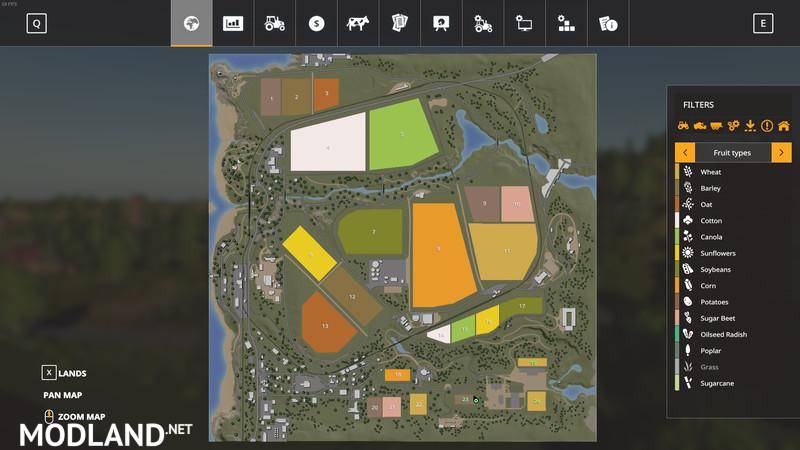
Task: Select field 17 olive field
Action: tap(521, 307)
